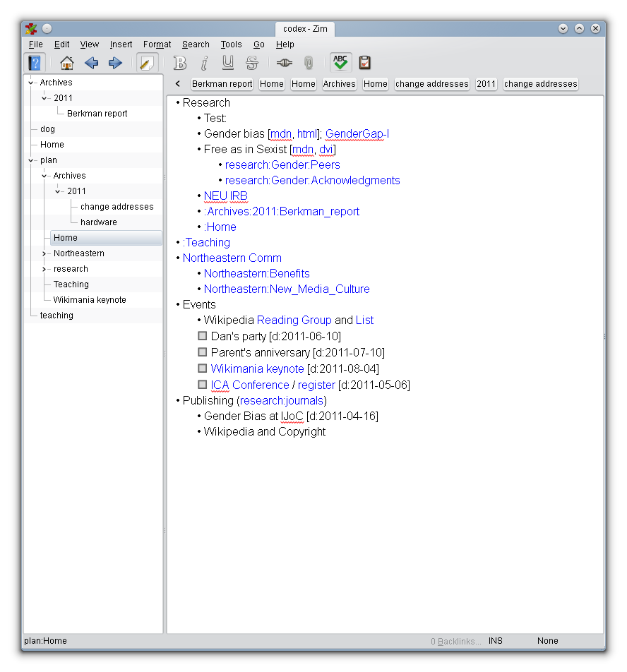The image size is (627, 672).
Task: Click the insert link icon
Action: tap(284, 63)
